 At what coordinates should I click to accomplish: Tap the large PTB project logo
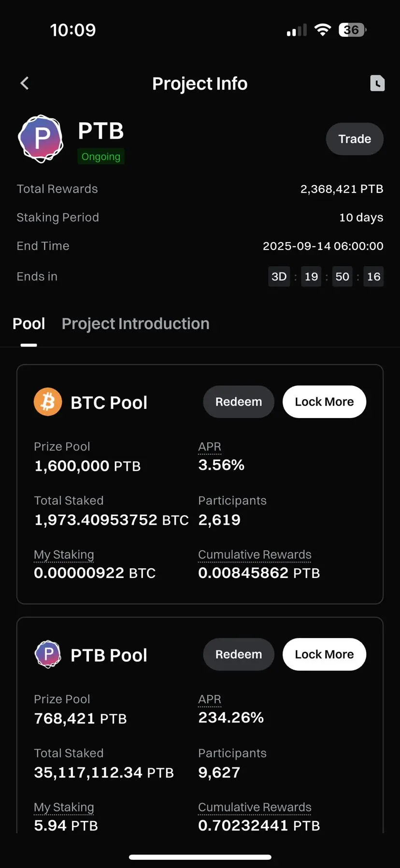[41, 139]
